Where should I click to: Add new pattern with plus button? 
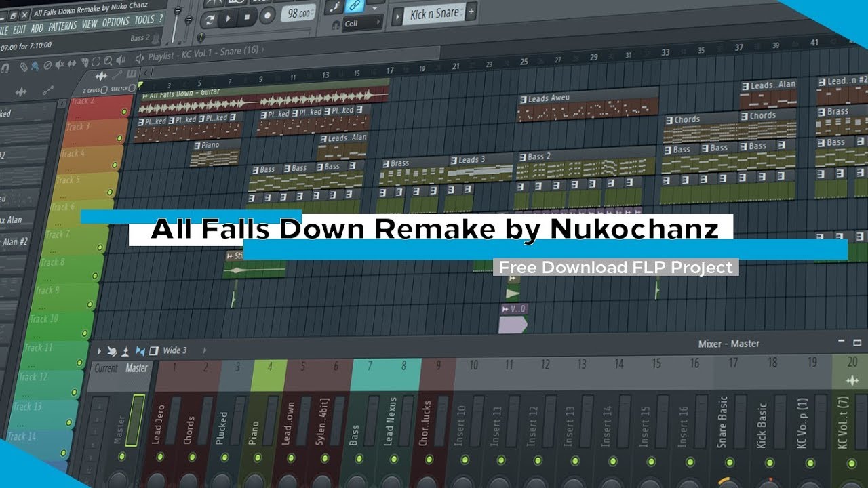click(471, 12)
